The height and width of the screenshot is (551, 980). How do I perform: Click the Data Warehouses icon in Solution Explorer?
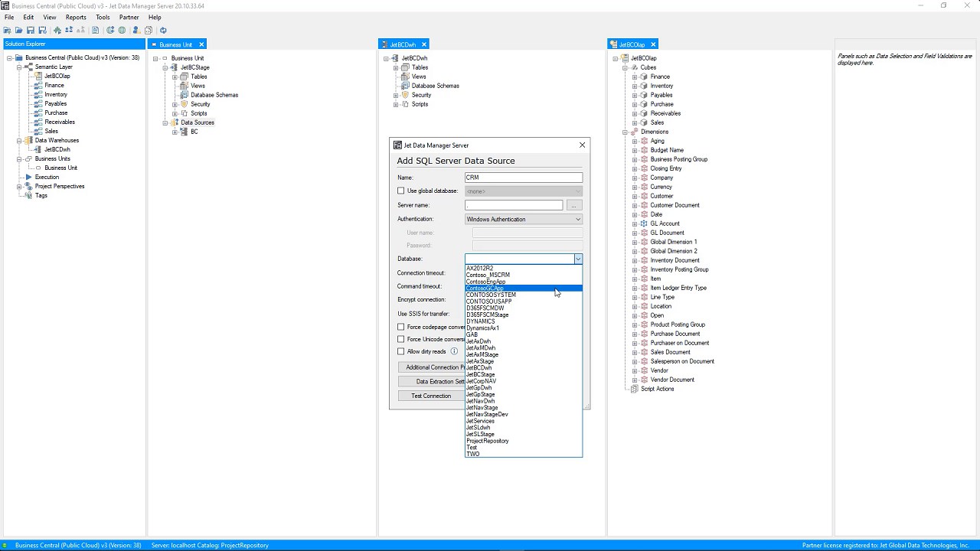pyautogui.click(x=29, y=140)
